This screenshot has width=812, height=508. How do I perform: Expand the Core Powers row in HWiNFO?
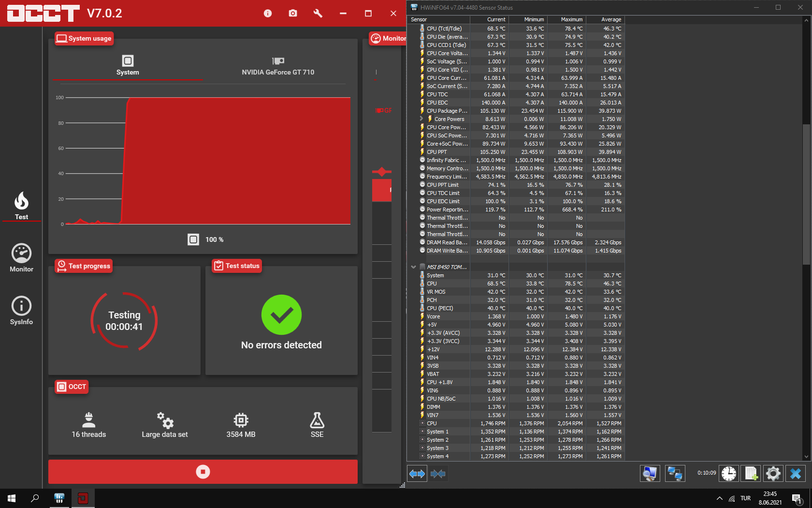(421, 119)
